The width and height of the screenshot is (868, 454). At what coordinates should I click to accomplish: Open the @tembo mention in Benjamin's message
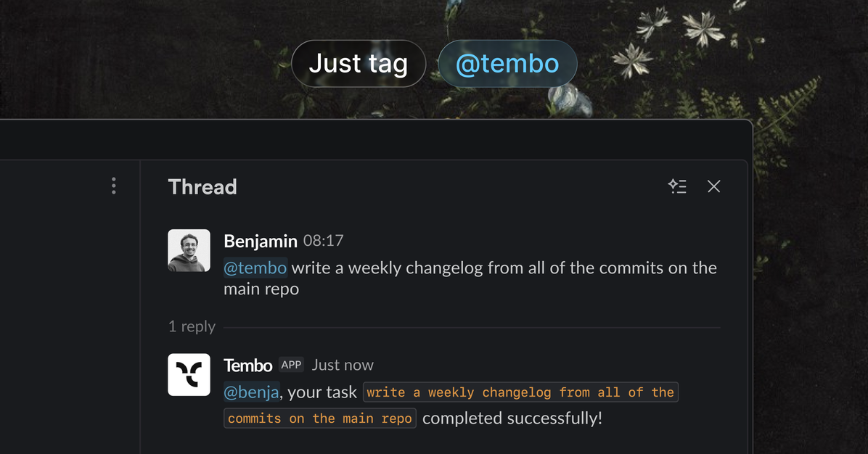point(255,268)
